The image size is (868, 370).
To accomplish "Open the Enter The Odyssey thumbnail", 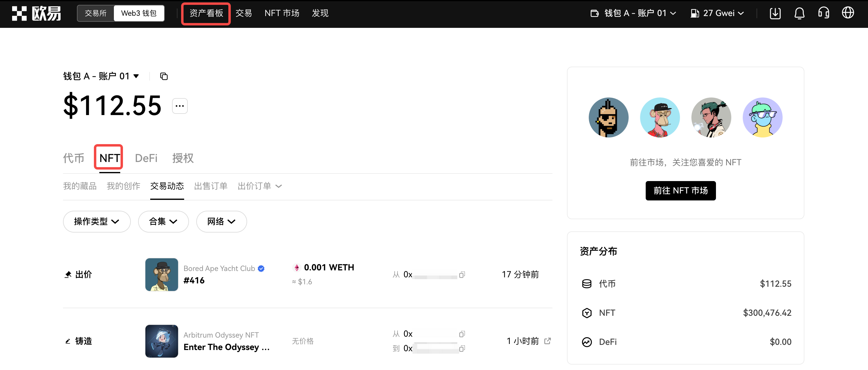I will coord(161,341).
